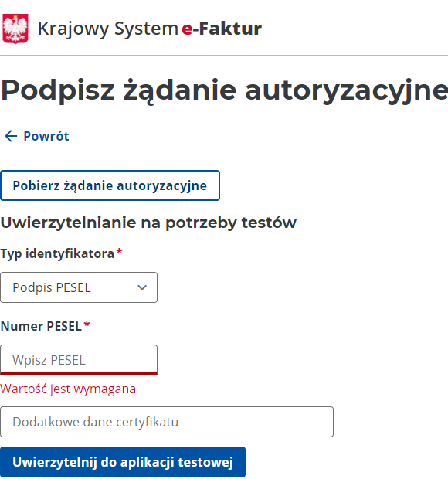Image resolution: width=448 pixels, height=479 pixels.
Task: Click the back arrow icon beside Powrót
Action: 11,136
